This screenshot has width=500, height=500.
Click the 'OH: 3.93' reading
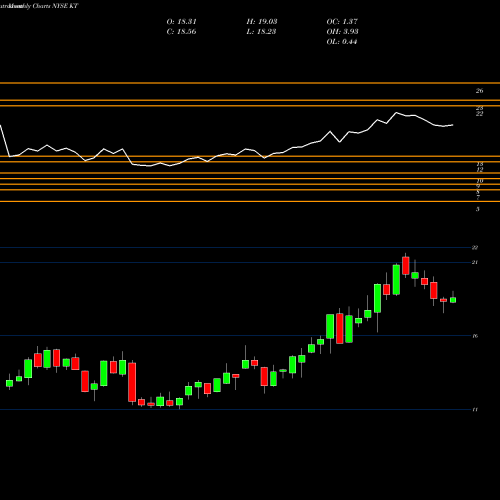(342, 32)
